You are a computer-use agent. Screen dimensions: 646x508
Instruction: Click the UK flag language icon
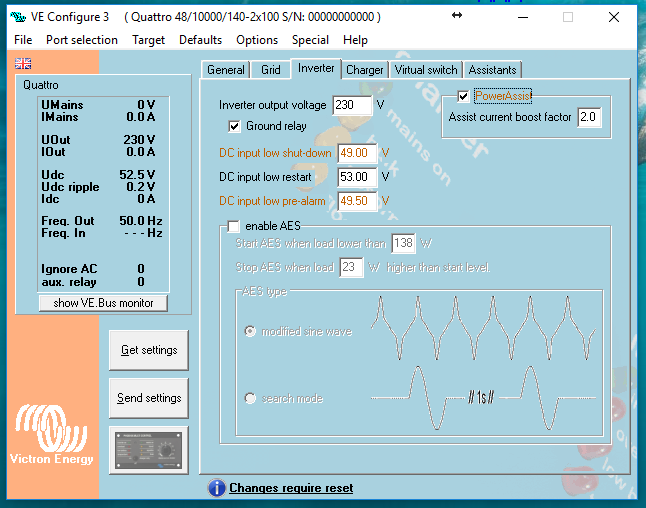(x=23, y=63)
